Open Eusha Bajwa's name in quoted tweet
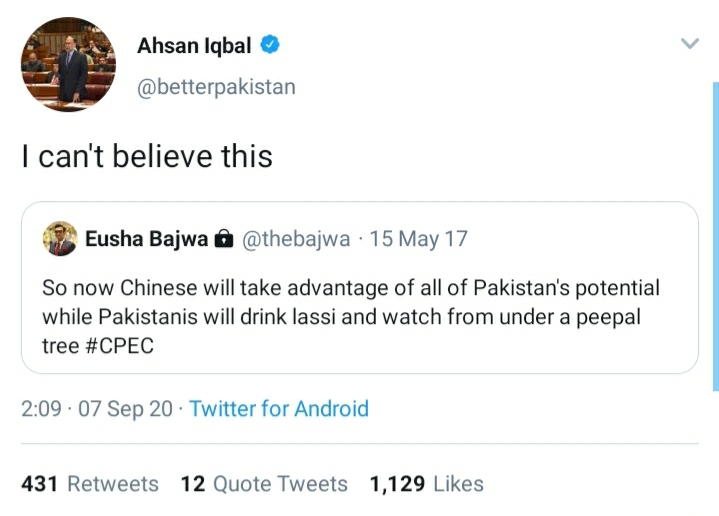Viewport: 719px width, 516px height. [146, 240]
